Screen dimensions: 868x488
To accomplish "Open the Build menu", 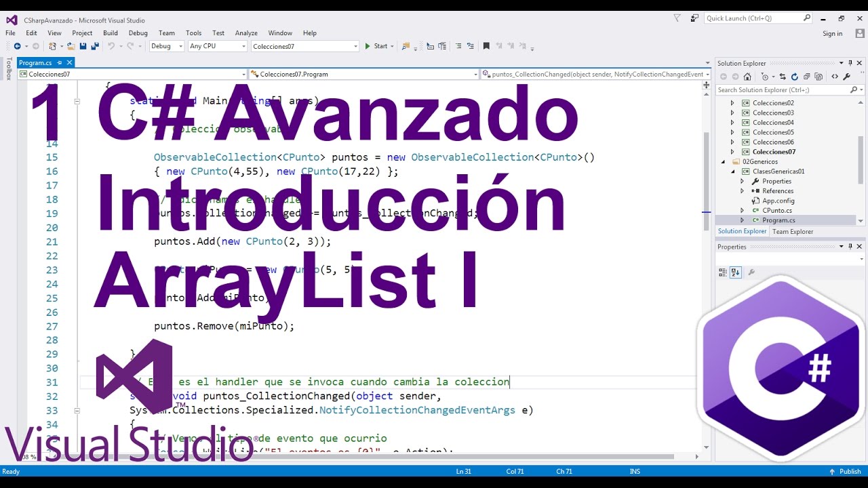I will [x=111, y=33].
